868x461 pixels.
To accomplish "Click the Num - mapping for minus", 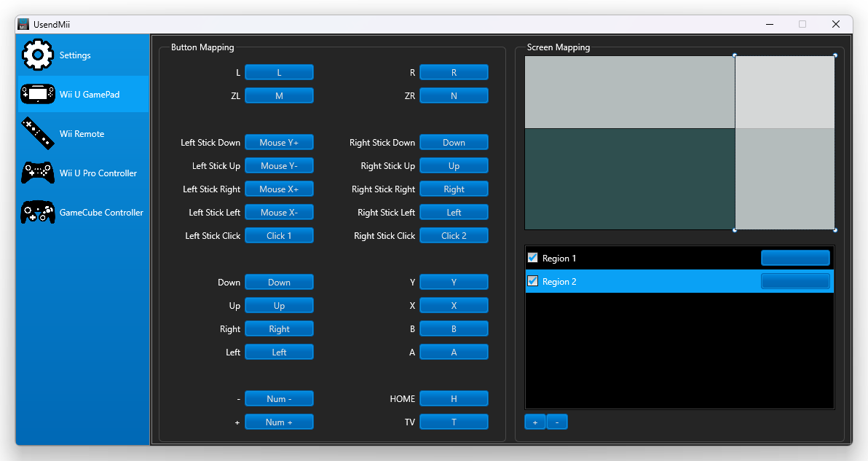I will pyautogui.click(x=279, y=398).
